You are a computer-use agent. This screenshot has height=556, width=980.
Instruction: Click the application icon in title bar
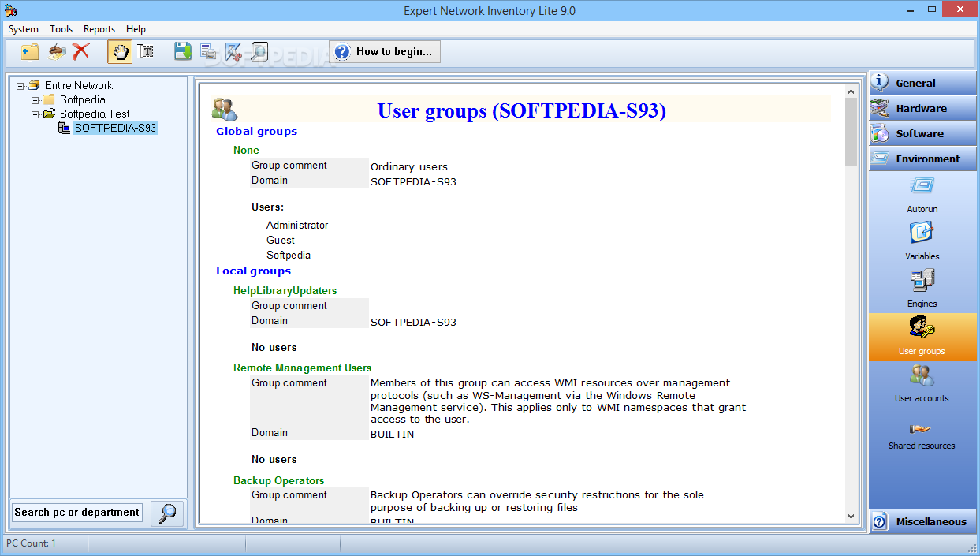pos(10,10)
